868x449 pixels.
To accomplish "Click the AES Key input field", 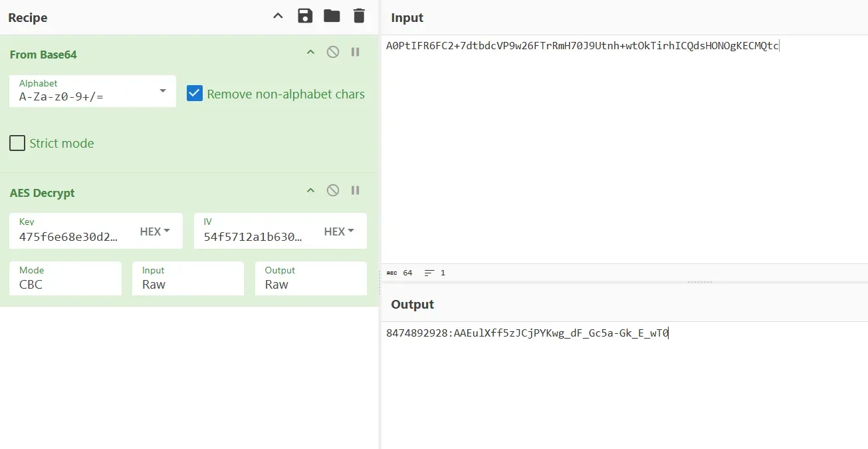I will [x=70, y=236].
